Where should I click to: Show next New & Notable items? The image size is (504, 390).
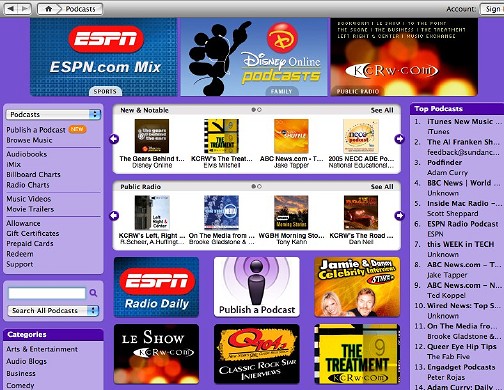click(x=399, y=139)
